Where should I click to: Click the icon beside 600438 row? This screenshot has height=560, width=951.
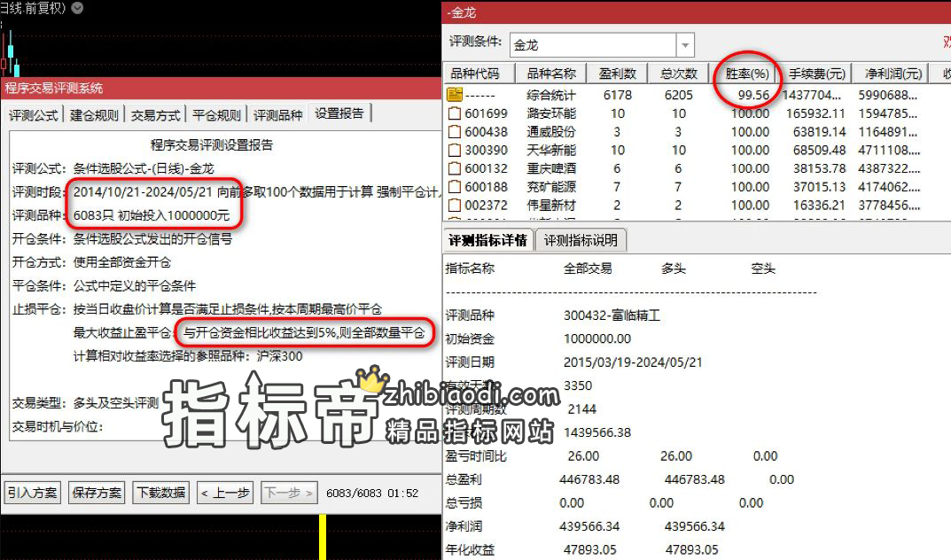(x=455, y=131)
